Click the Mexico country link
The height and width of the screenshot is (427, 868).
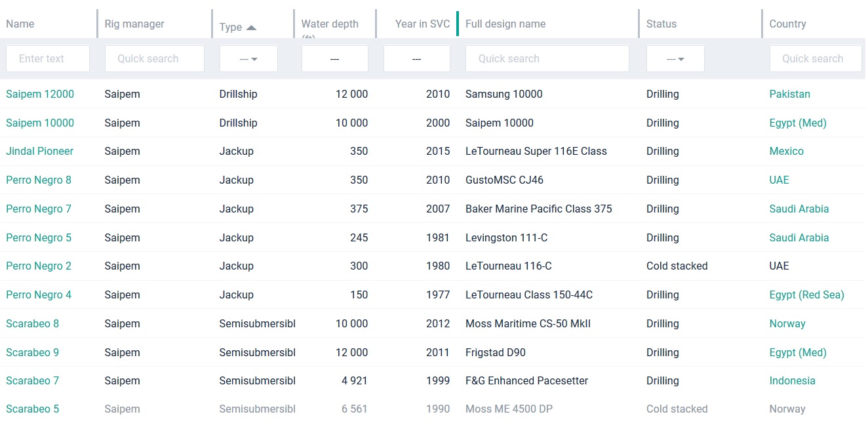tap(786, 152)
